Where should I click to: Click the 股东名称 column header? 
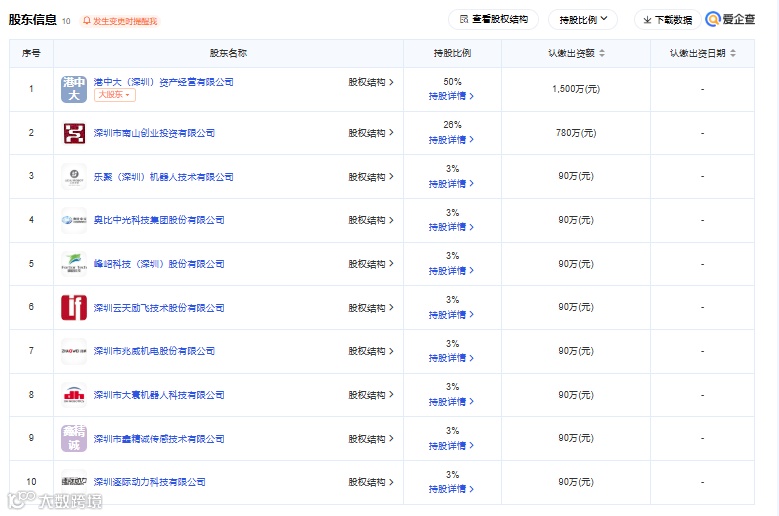[229, 53]
